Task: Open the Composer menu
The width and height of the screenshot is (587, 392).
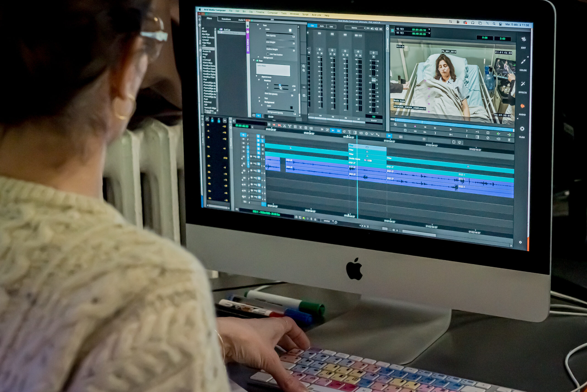Action: [x=273, y=13]
